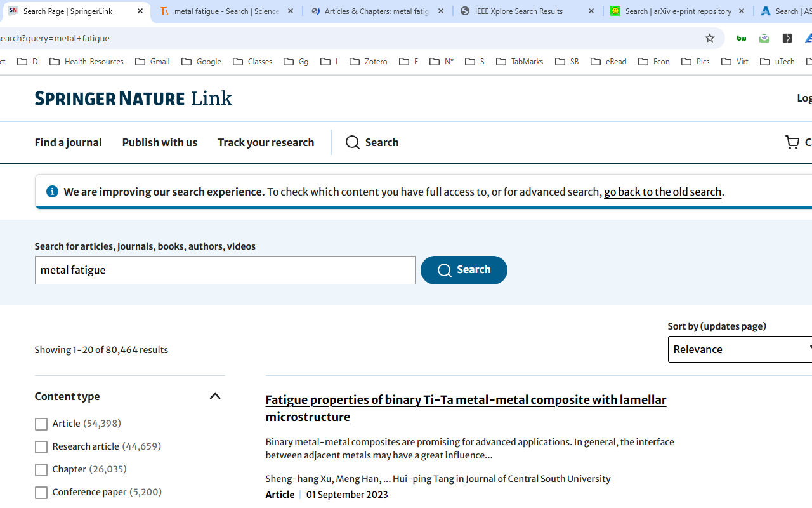812x508 pixels.
Task: Open Find a journal menu
Action: (x=68, y=142)
